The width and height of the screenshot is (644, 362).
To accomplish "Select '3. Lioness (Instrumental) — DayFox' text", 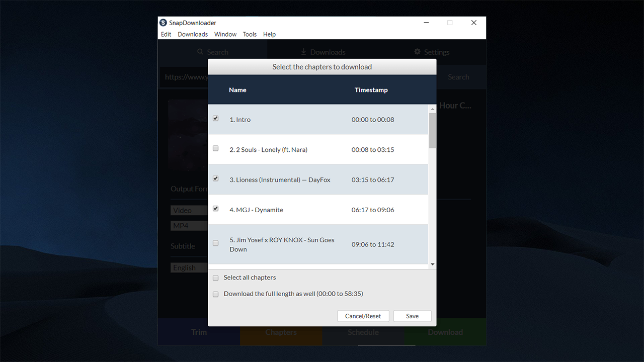I will pyautogui.click(x=280, y=180).
